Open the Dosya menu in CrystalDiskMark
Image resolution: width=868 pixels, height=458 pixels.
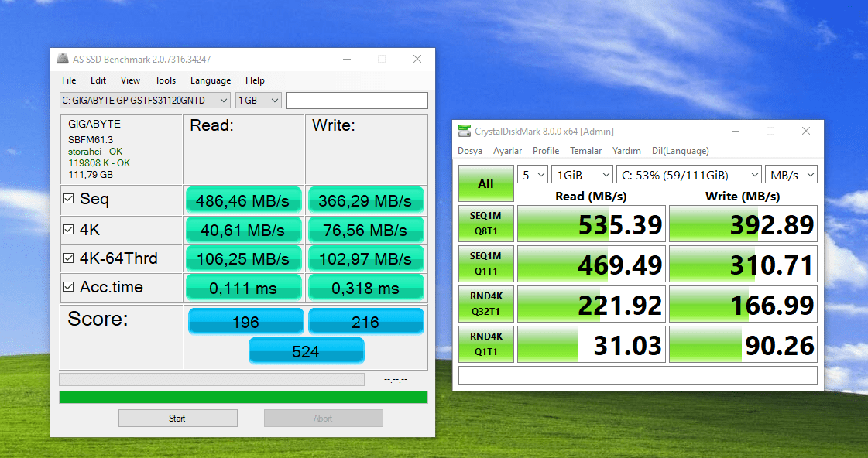pyautogui.click(x=469, y=150)
